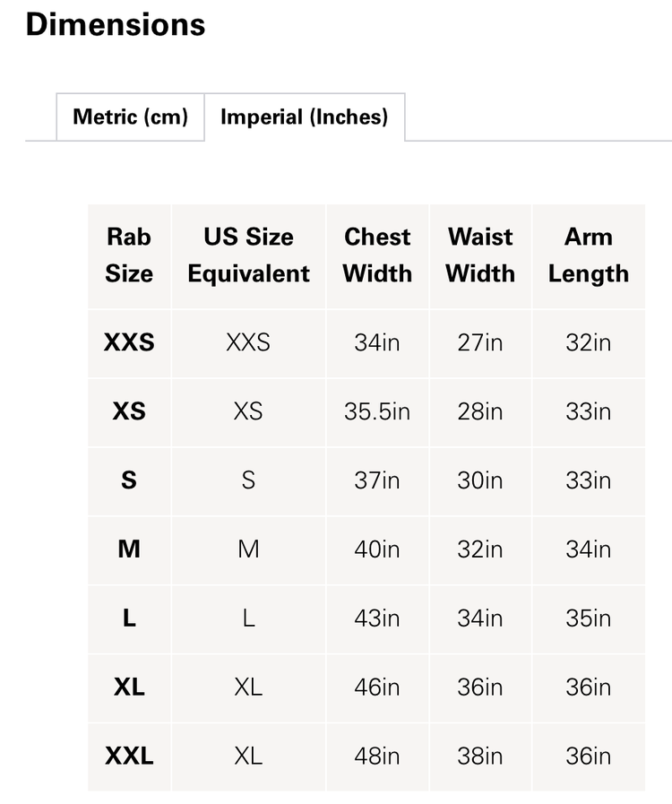Click the US Size Equivalent column header

248,255
